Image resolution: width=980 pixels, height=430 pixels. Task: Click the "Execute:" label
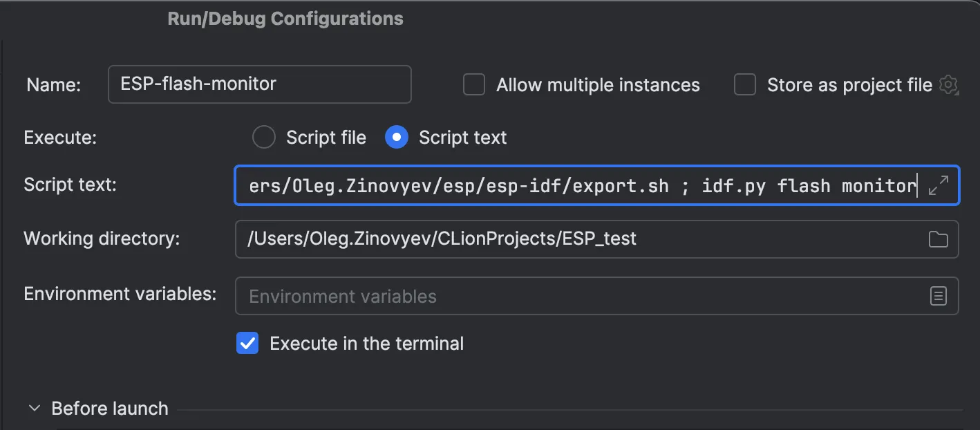[x=60, y=138]
